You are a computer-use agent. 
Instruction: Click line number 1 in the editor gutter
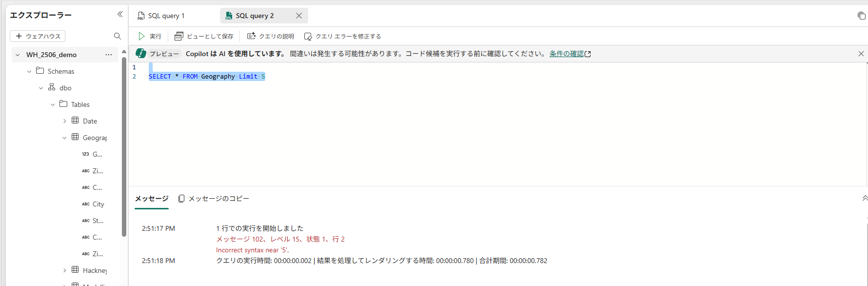tap(134, 67)
